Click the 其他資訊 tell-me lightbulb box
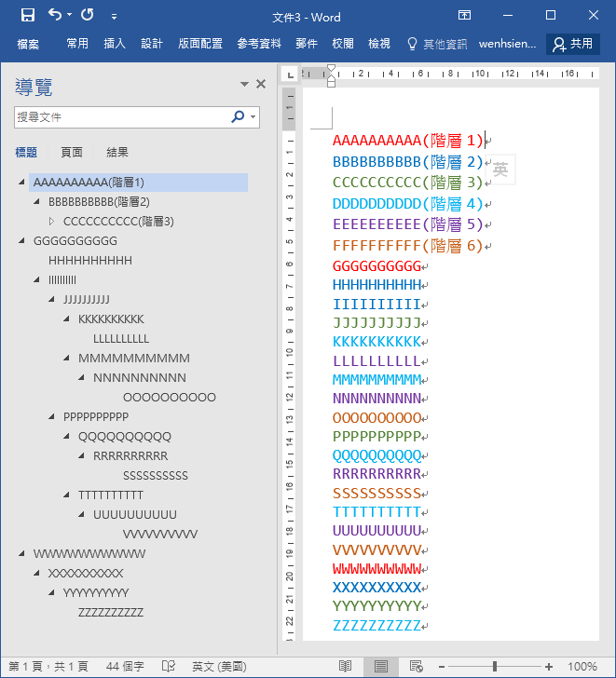 pos(437,44)
